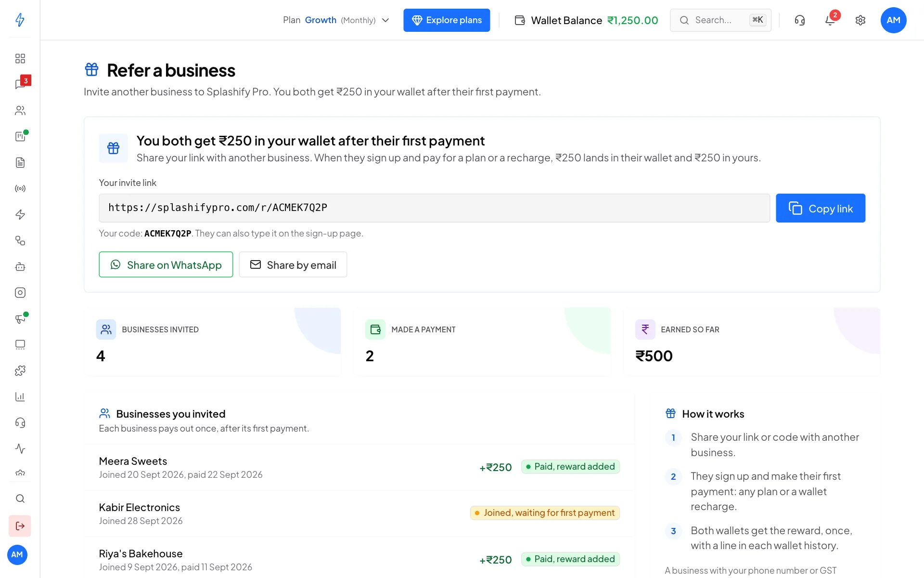The height and width of the screenshot is (578, 924).
Task: Click the red logout icon in sidebar
Action: coord(20,525)
